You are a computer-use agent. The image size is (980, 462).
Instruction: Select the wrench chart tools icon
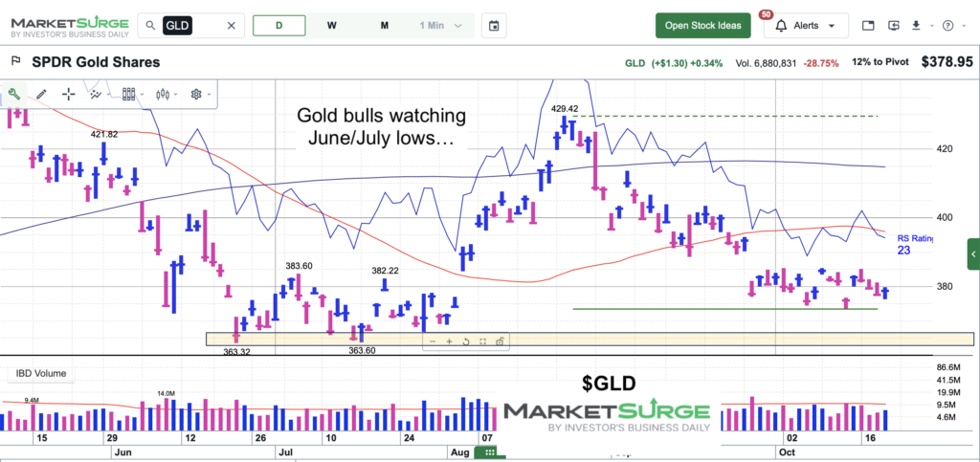point(13,95)
